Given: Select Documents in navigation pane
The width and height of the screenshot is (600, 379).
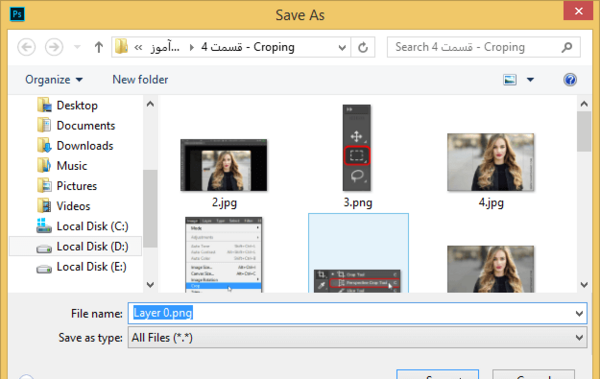Looking at the screenshot, I should [x=86, y=126].
